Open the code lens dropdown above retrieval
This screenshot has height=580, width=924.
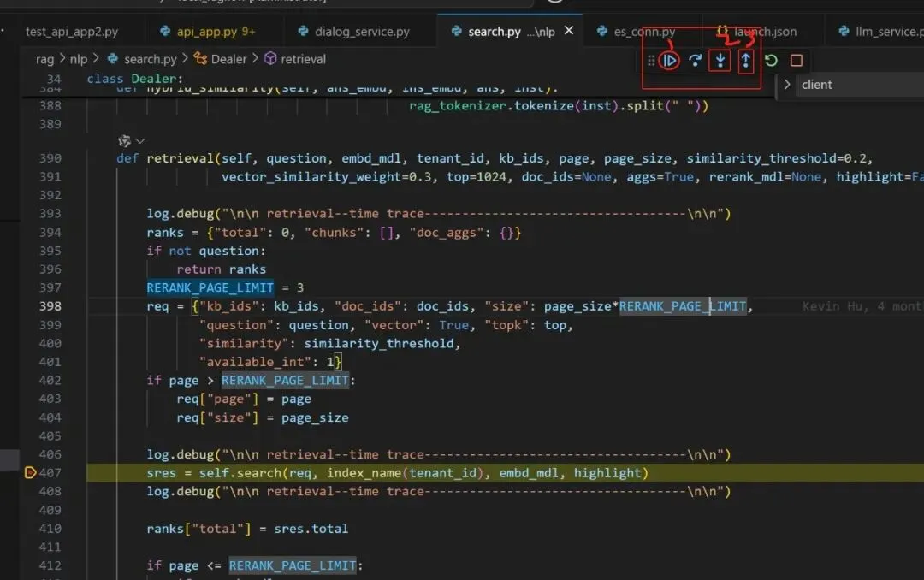pos(140,141)
